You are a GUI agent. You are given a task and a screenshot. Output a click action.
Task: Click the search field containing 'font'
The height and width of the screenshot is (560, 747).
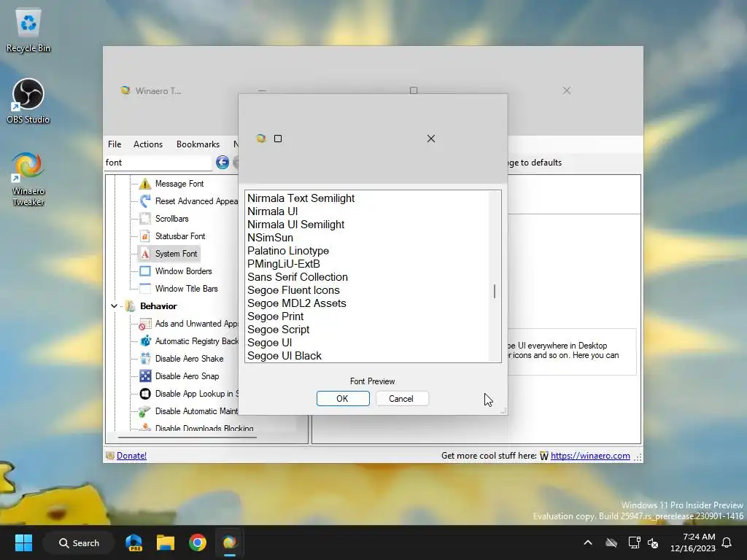[x=158, y=163]
